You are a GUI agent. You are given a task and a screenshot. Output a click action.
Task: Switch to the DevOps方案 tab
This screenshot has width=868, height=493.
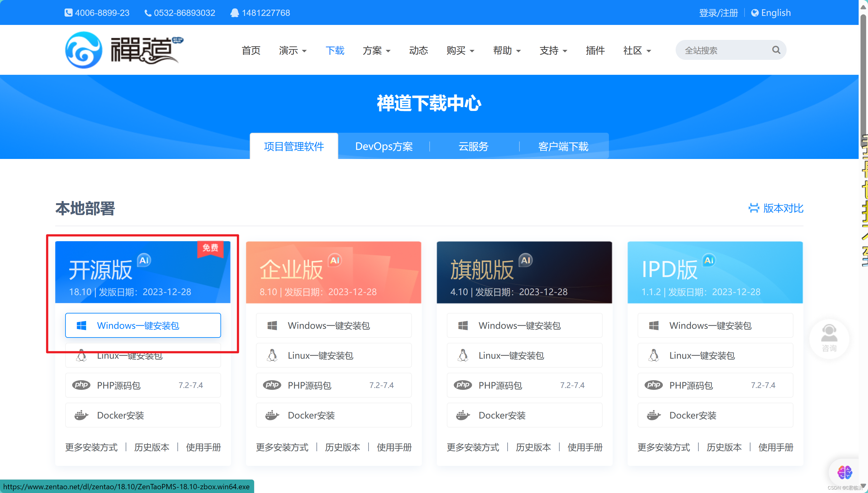384,146
